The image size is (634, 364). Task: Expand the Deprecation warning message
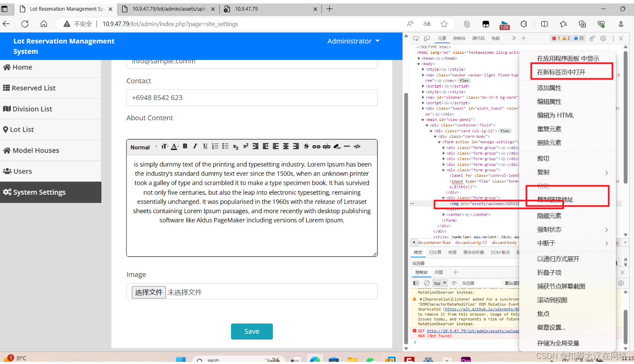pos(421,299)
